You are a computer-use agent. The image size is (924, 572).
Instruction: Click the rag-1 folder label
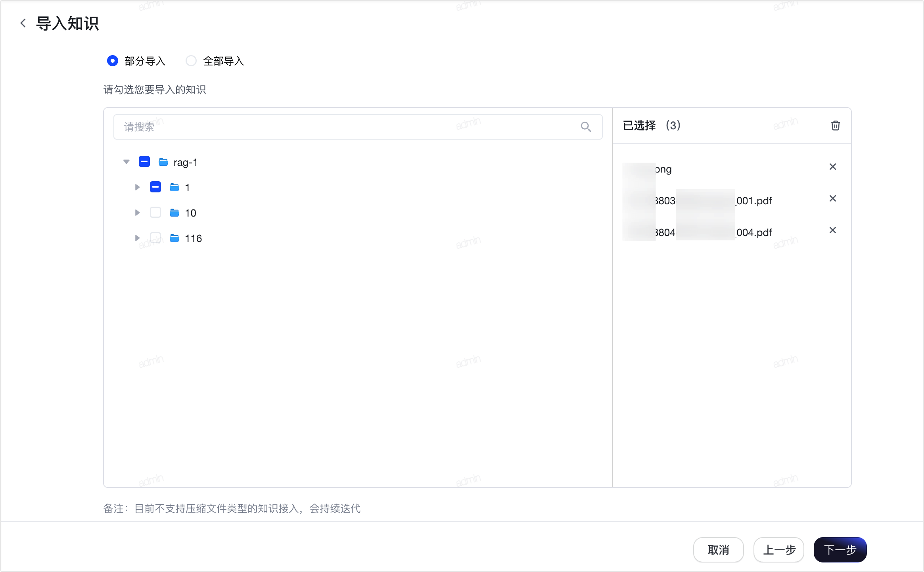tap(186, 162)
